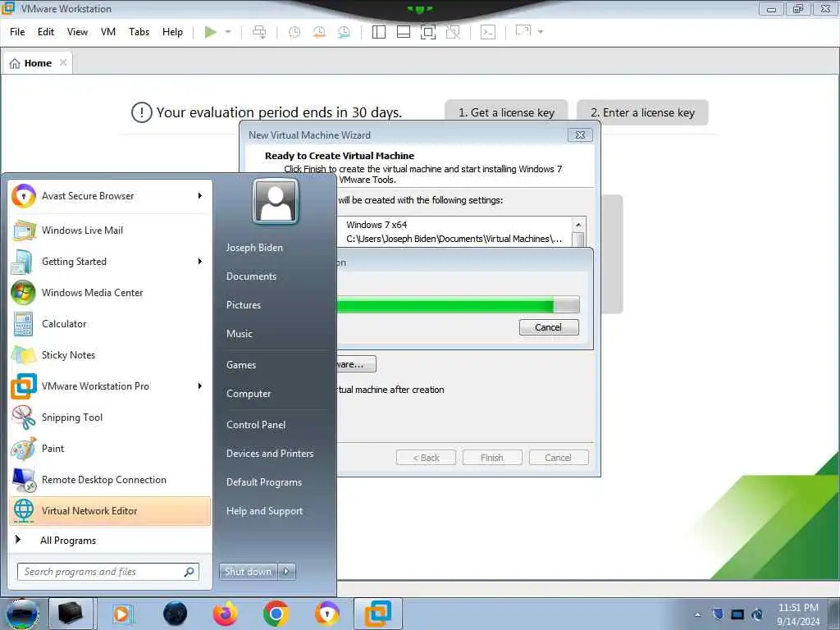840x630 pixels.
Task: Open Firefox from the taskbar
Action: coord(226,614)
